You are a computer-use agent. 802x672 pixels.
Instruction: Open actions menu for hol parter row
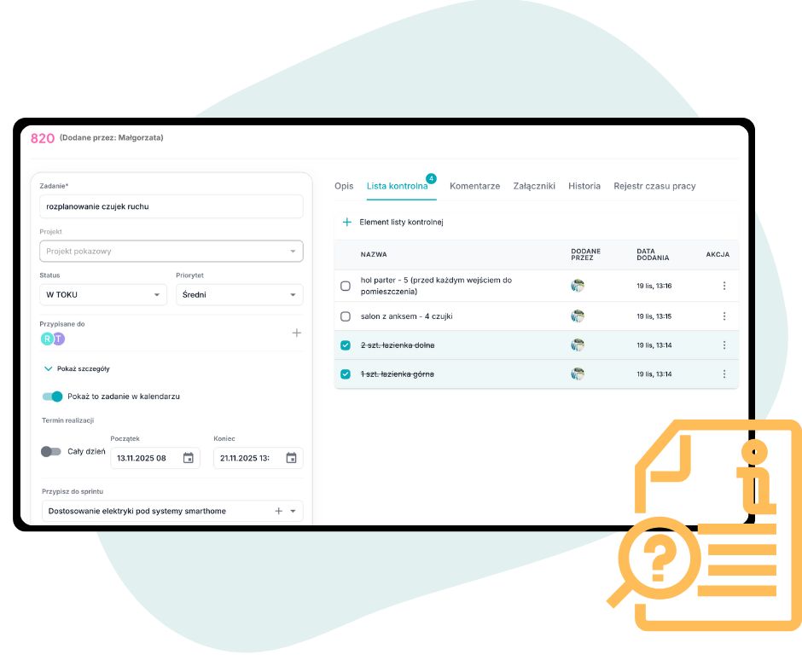(724, 286)
